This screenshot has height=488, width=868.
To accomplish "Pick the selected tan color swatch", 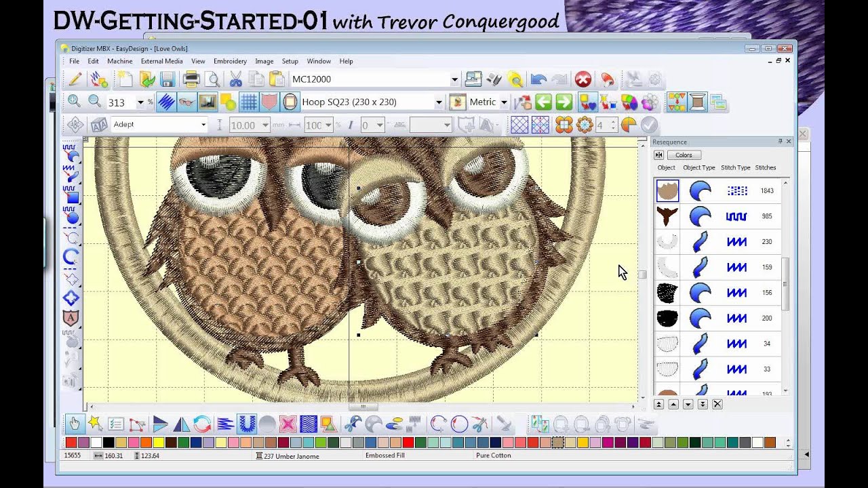I will (557, 443).
